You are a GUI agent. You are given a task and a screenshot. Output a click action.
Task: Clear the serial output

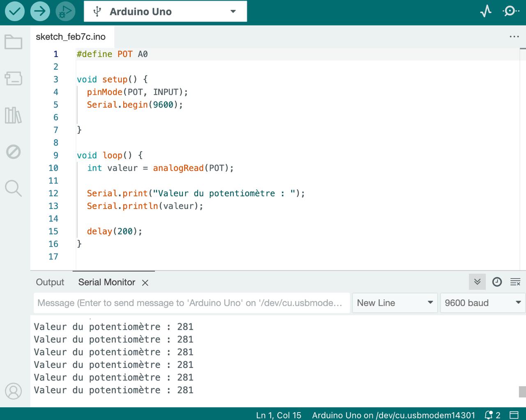pos(515,282)
